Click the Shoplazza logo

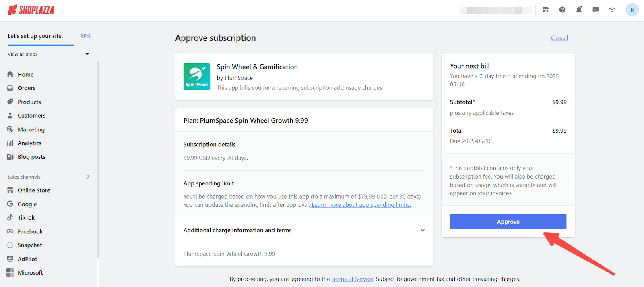31,10
